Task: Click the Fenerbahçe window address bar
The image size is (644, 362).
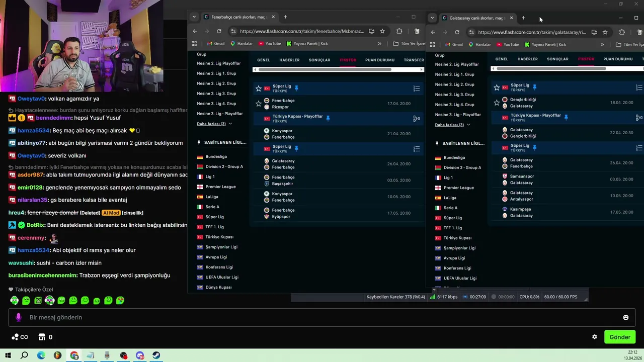Action: 301,31
